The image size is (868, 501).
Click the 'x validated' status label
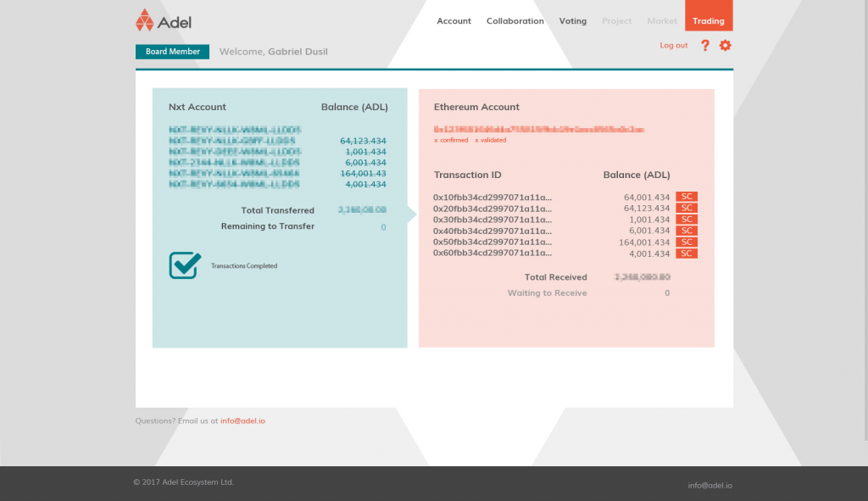coord(491,140)
